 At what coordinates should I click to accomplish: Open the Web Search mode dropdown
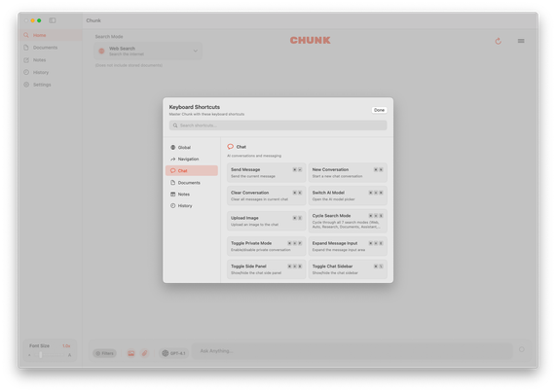click(148, 51)
